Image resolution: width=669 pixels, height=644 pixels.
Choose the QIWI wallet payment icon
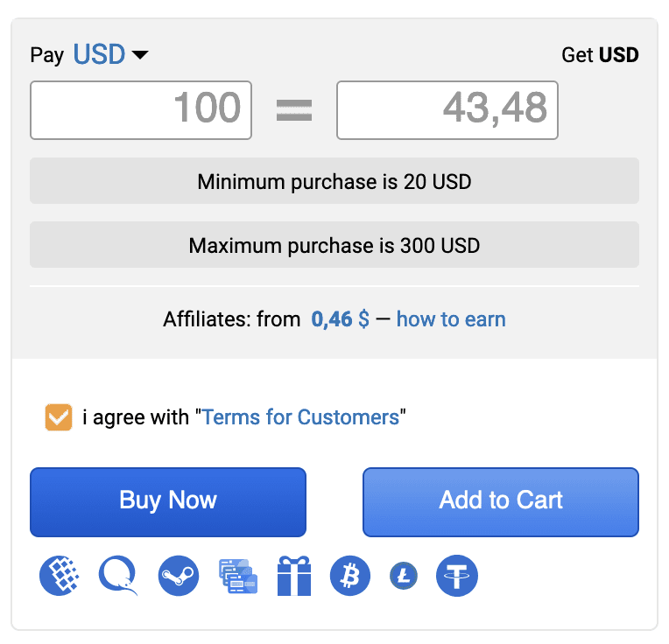tap(119, 576)
